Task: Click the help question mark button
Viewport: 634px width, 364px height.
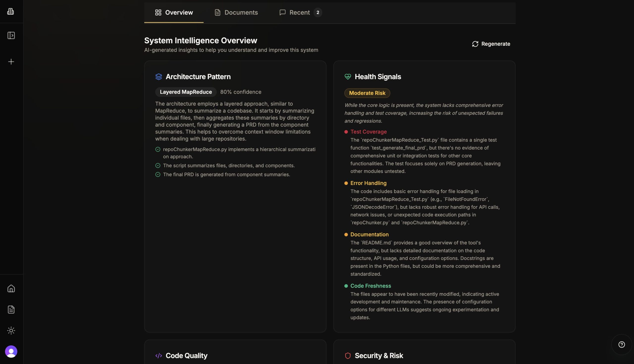Action: [621, 344]
